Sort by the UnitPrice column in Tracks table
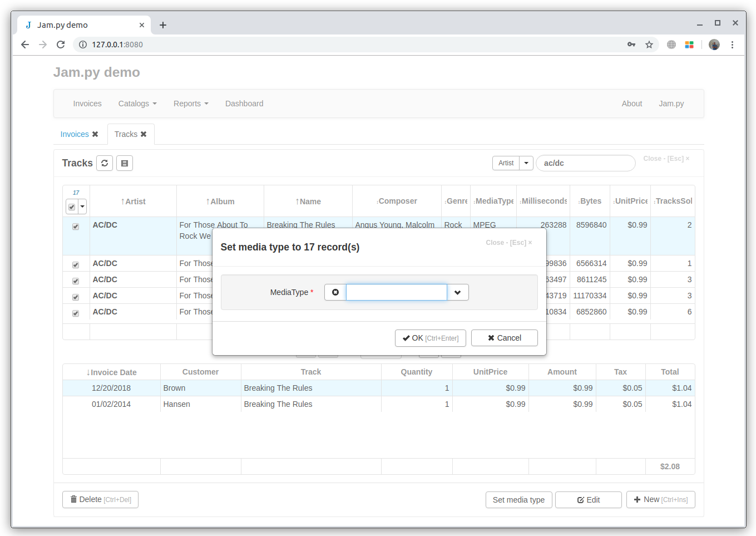Viewport: 756px width, 536px height. [x=630, y=201]
